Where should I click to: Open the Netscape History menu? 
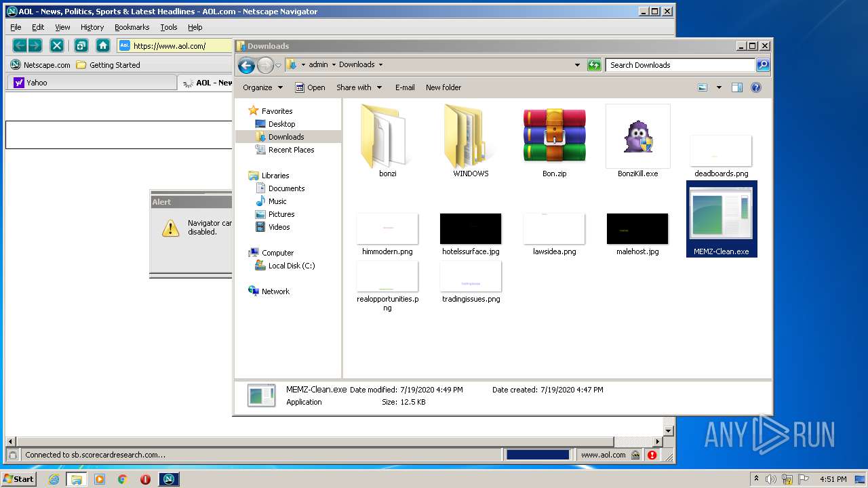tap(92, 27)
